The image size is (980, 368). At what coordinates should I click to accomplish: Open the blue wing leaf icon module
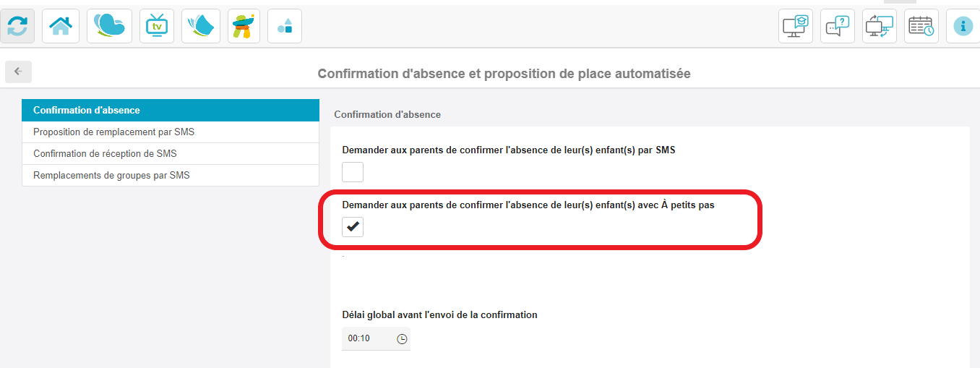(x=201, y=26)
